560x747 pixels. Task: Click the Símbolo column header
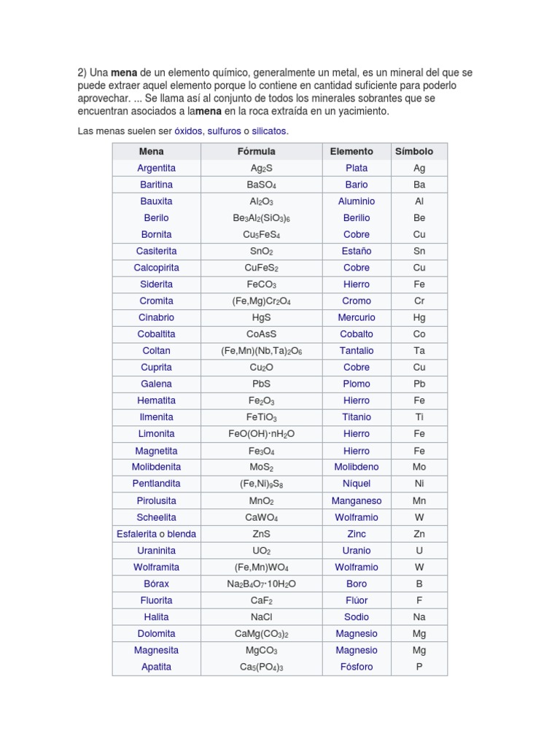[414, 152]
